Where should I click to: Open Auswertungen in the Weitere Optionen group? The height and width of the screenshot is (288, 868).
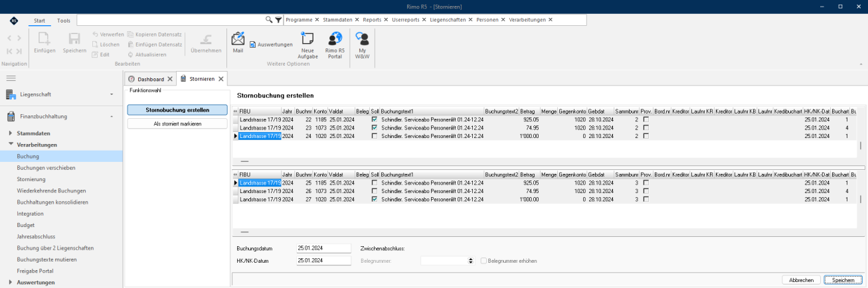[271, 44]
